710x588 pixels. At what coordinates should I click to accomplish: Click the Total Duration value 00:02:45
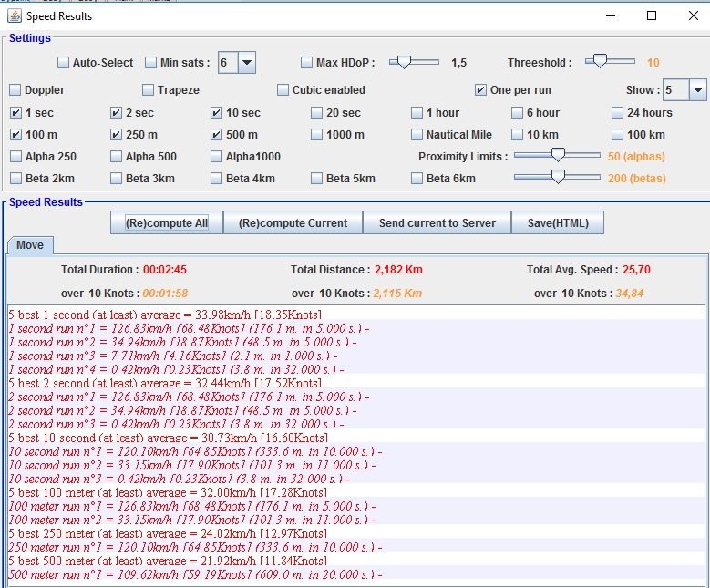point(165,270)
